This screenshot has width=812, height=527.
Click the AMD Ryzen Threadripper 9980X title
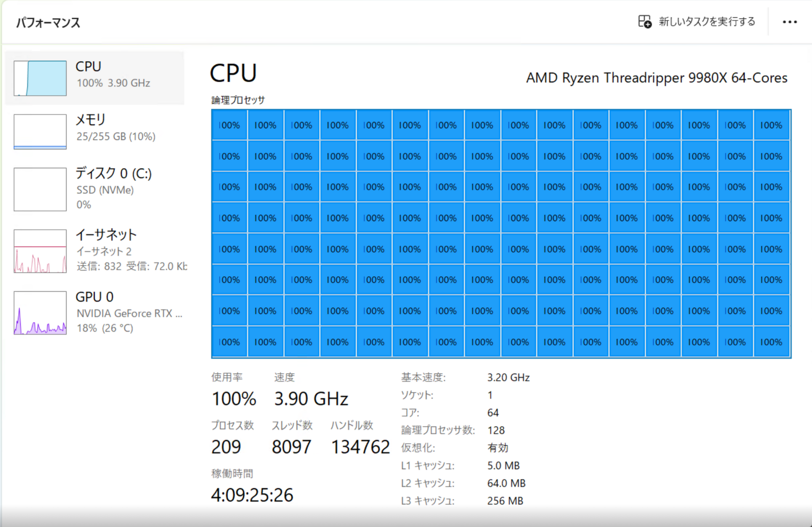pos(656,78)
